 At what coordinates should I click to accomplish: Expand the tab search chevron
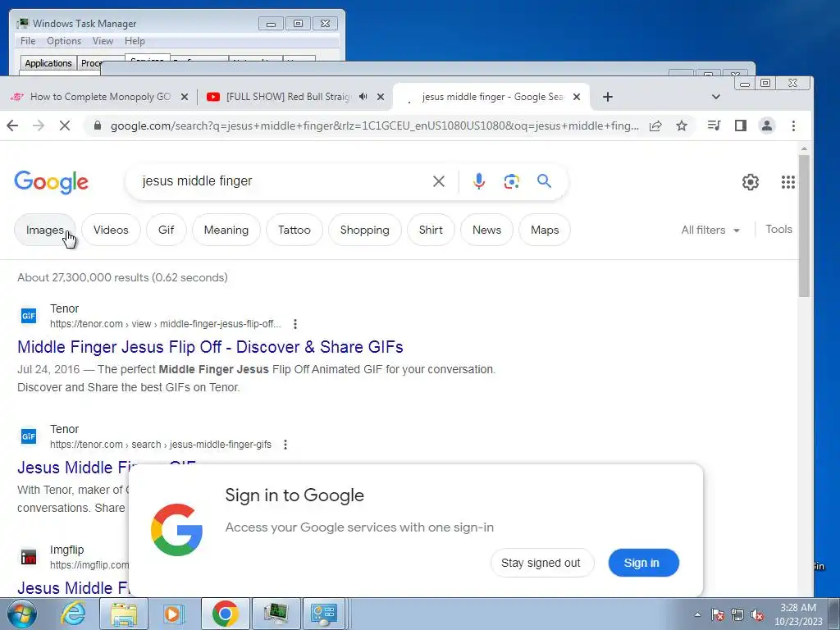715,97
